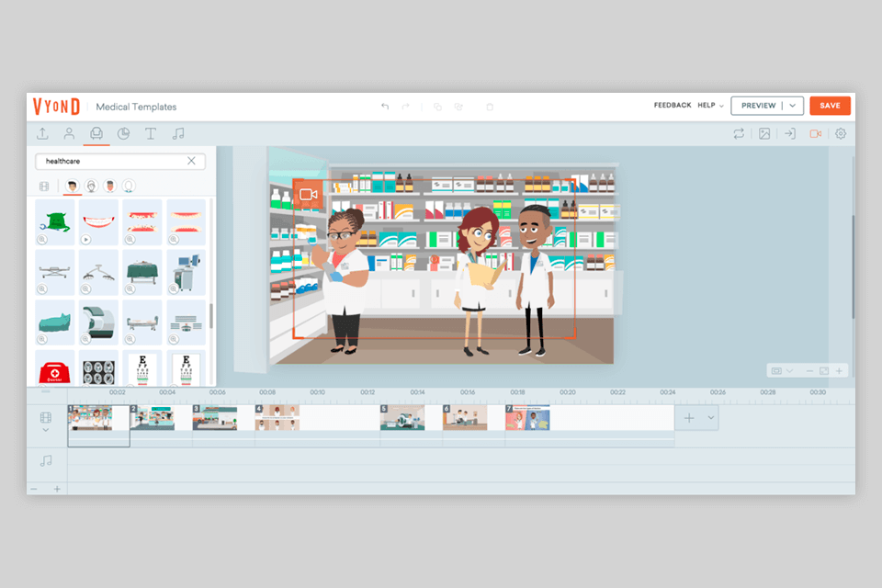The width and height of the screenshot is (882, 588).
Task: Open the Character panel via person icon
Action: click(70, 133)
